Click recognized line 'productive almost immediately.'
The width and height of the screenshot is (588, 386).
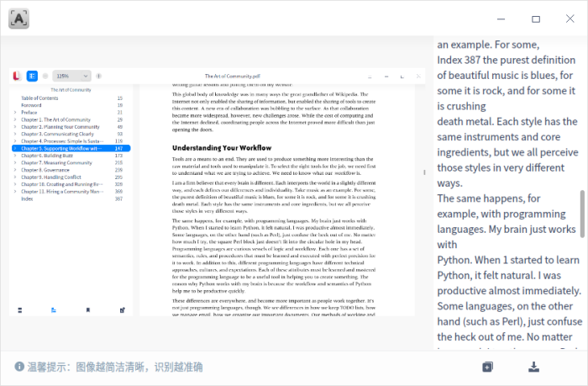pos(509,291)
